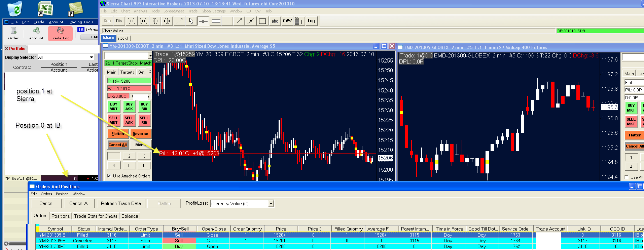Click BUY BID in YM trade window
644x250 pixels.
(x=144, y=107)
